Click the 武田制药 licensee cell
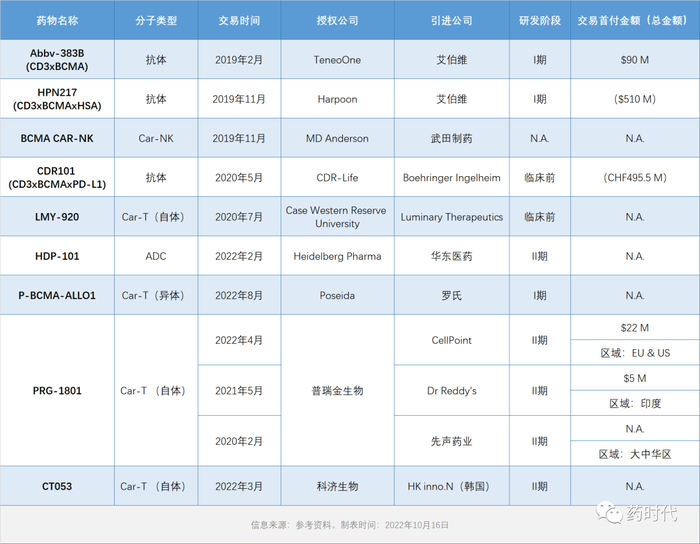Image resolution: width=700 pixels, height=544 pixels. coord(452,138)
